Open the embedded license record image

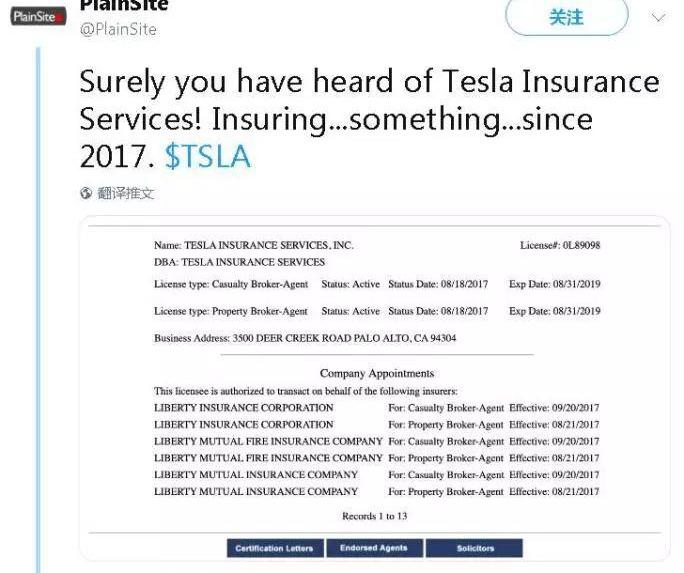click(375, 388)
